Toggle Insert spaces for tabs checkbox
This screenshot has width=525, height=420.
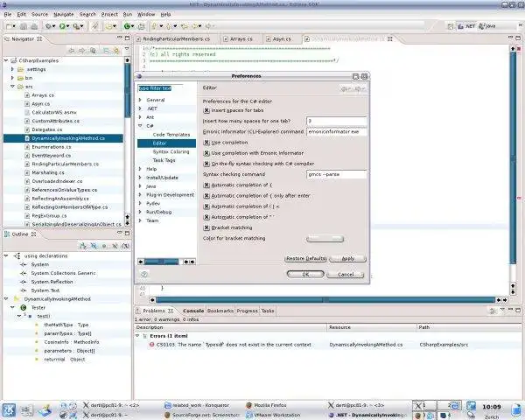coord(206,110)
